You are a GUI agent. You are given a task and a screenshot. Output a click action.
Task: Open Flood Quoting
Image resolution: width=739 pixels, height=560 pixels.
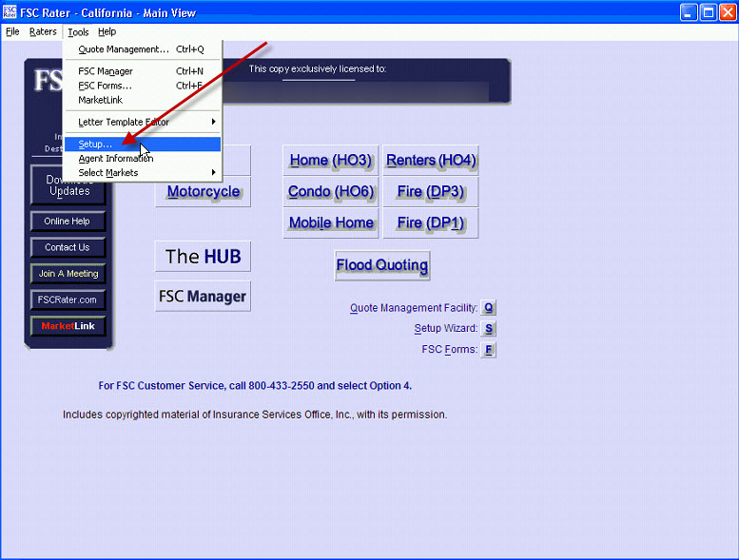pos(382,265)
